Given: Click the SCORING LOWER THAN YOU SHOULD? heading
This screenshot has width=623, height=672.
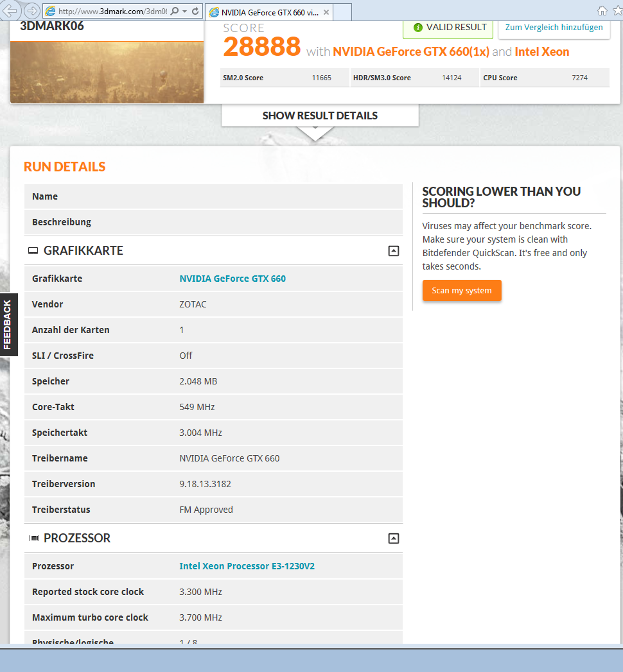Looking at the screenshot, I should [501, 197].
